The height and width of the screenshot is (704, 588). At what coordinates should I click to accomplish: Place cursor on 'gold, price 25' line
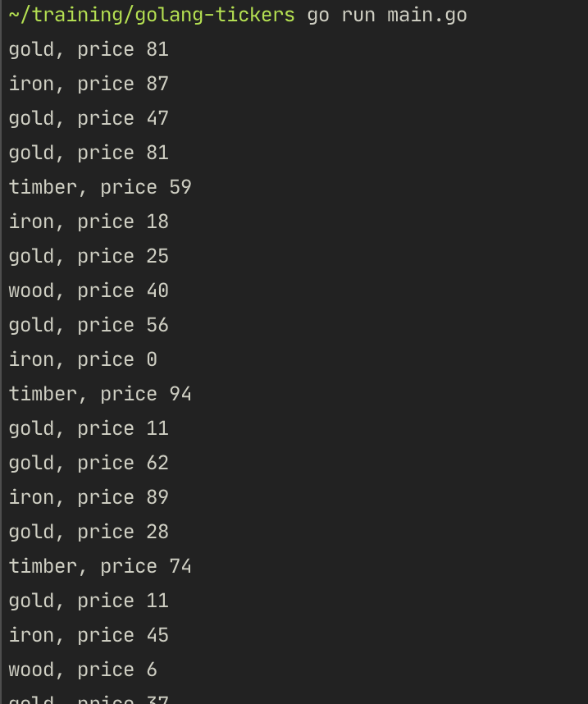point(89,257)
